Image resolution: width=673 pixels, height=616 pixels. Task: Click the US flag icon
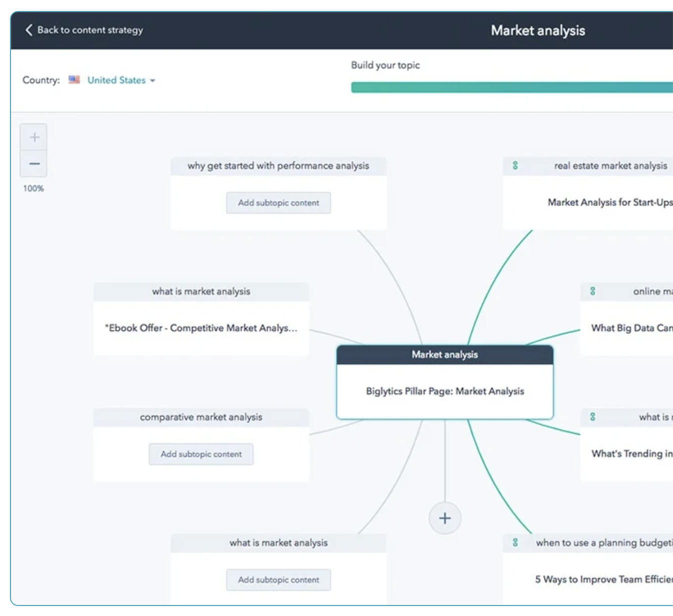click(x=74, y=79)
